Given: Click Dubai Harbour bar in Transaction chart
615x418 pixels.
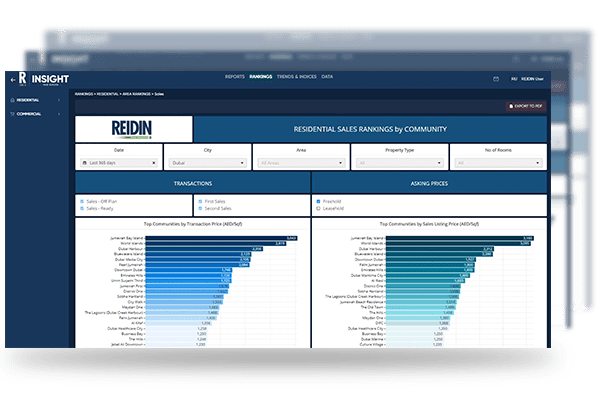Looking at the screenshot, I should coord(204,249).
